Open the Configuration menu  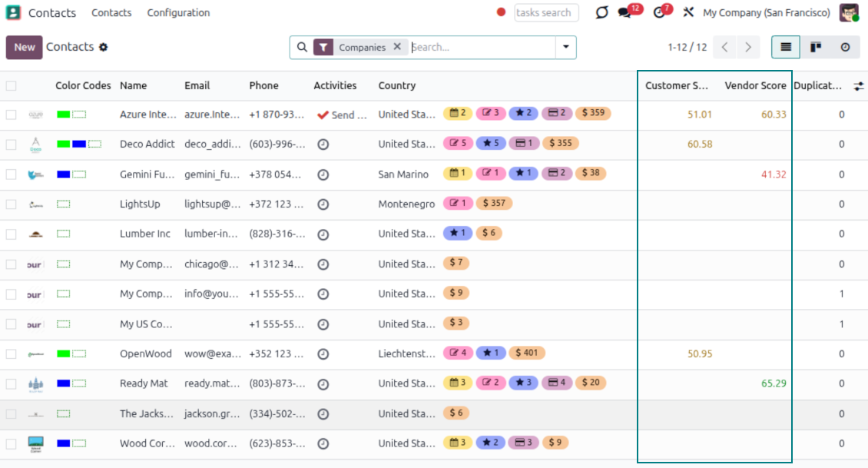click(178, 13)
